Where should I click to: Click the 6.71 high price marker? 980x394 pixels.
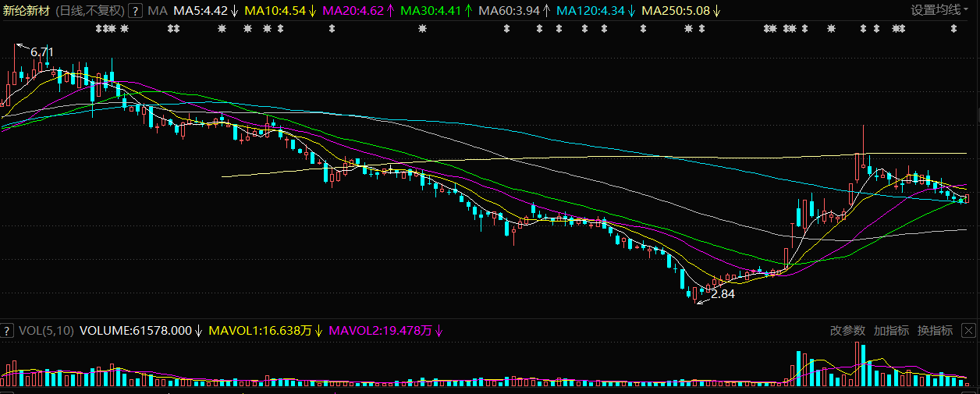[x=42, y=52]
